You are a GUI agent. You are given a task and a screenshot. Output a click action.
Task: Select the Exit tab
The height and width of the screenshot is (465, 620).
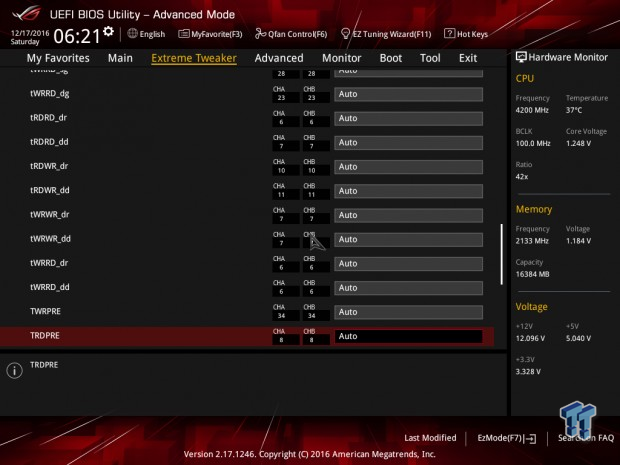[468, 58]
